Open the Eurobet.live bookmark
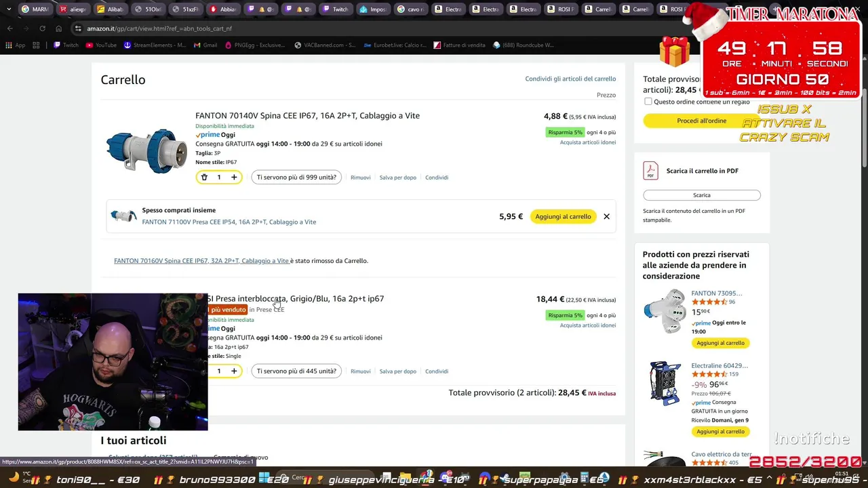The image size is (868, 488). (395, 45)
